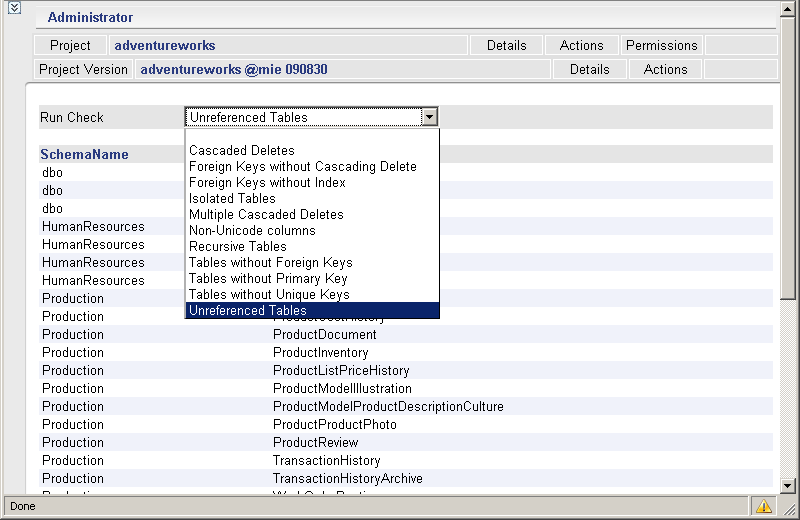The image size is (800, 520).
Task: Click the first HumanResources schema row
Action: click(x=93, y=227)
